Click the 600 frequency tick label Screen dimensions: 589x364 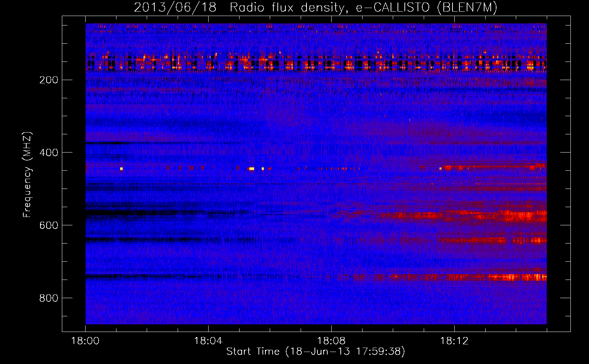(49, 226)
